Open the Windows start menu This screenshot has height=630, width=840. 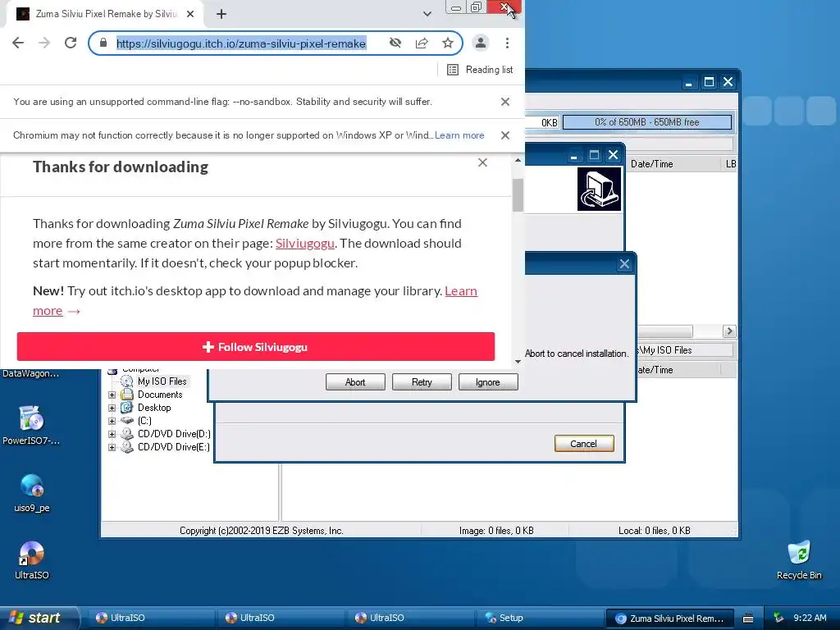point(39,618)
